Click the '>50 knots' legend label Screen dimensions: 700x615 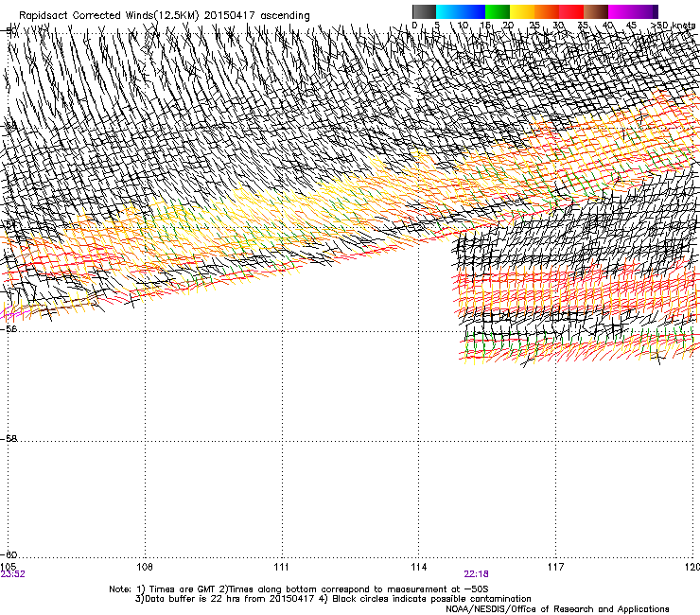[673, 26]
